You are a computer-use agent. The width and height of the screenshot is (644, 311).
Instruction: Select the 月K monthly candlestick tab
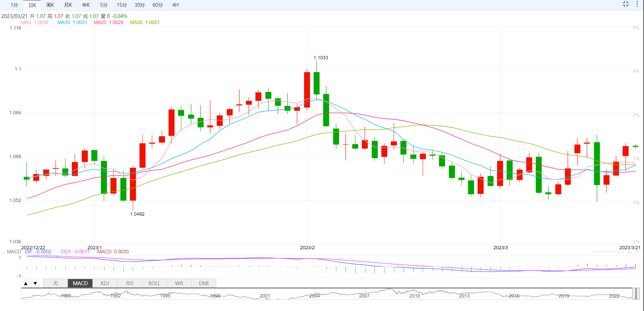(68, 5)
